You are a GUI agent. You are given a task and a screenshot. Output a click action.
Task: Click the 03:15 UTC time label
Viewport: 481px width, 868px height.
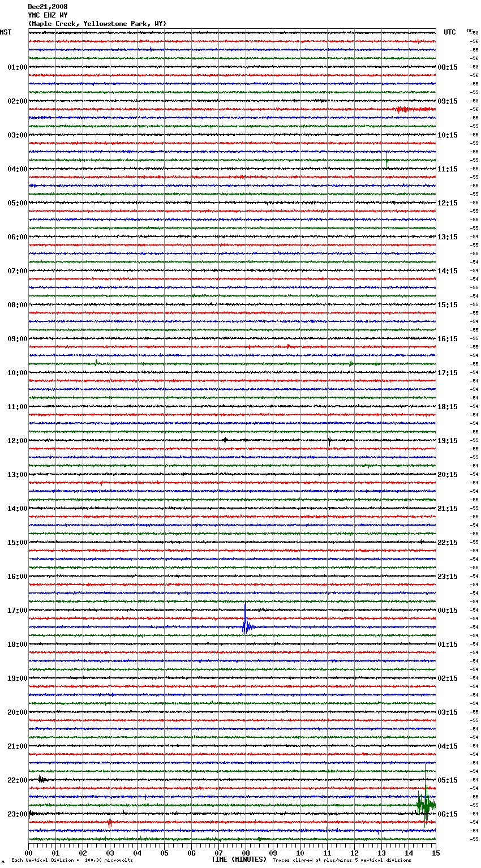(448, 712)
